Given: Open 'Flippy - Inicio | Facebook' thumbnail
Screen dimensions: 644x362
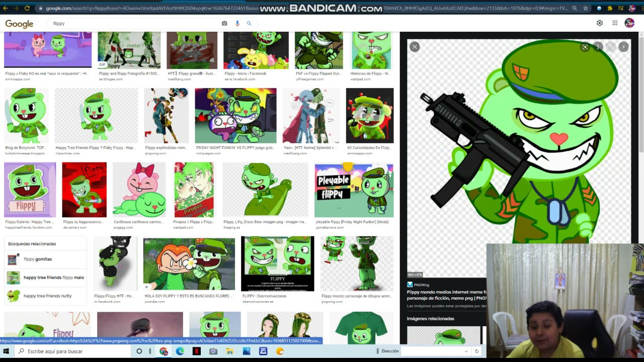Looking at the screenshot, I should coord(256,50).
